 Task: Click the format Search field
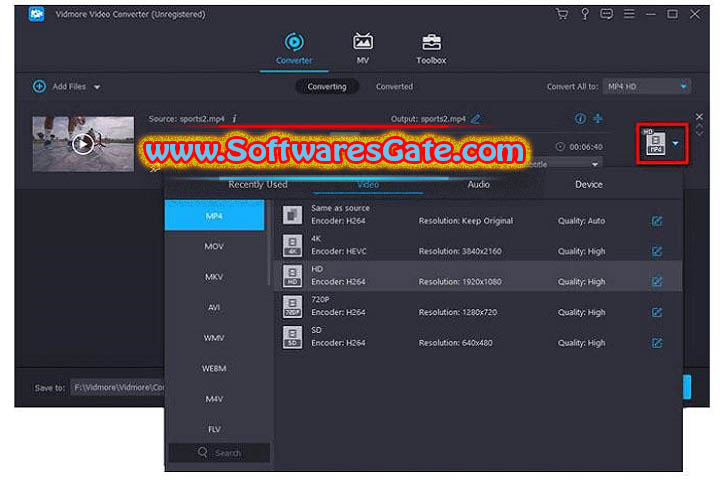coord(219,453)
